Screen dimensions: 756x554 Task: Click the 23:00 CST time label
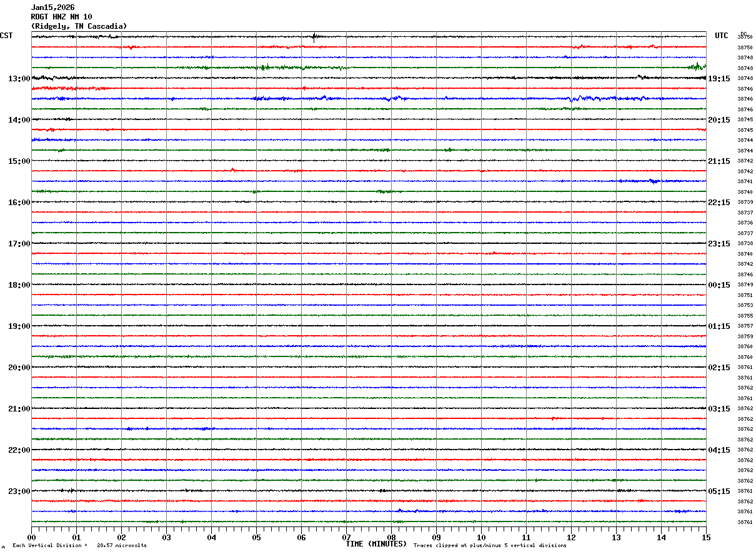19,491
